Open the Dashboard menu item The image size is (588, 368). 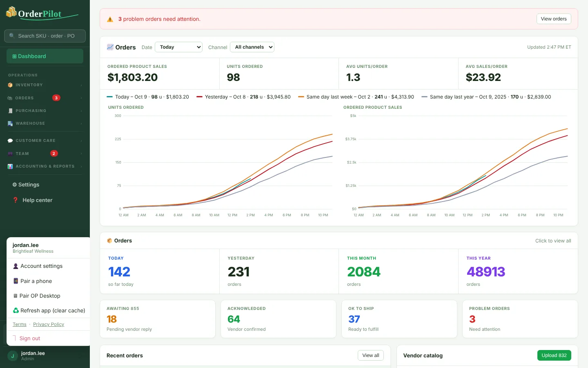tap(45, 56)
